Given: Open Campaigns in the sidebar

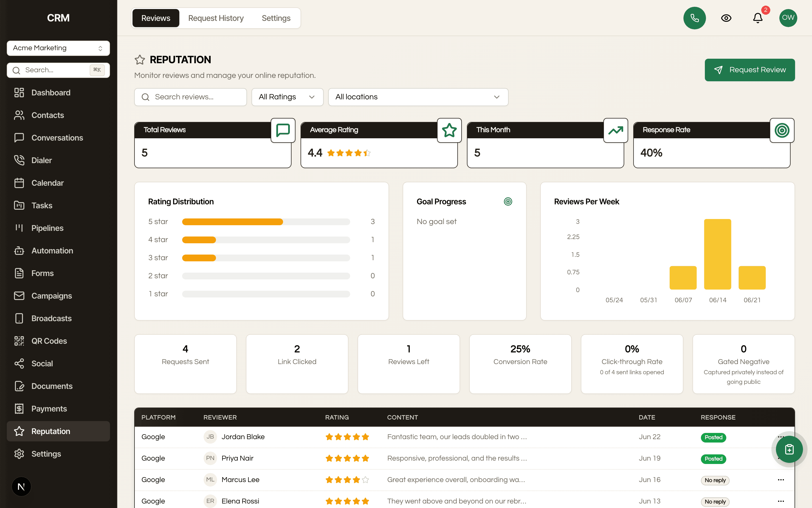Looking at the screenshot, I should (58, 296).
